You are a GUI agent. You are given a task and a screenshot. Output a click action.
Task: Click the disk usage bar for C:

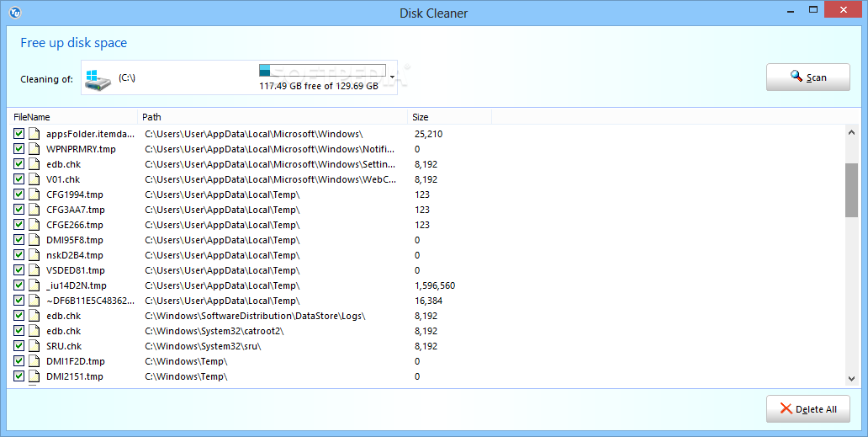[322, 71]
